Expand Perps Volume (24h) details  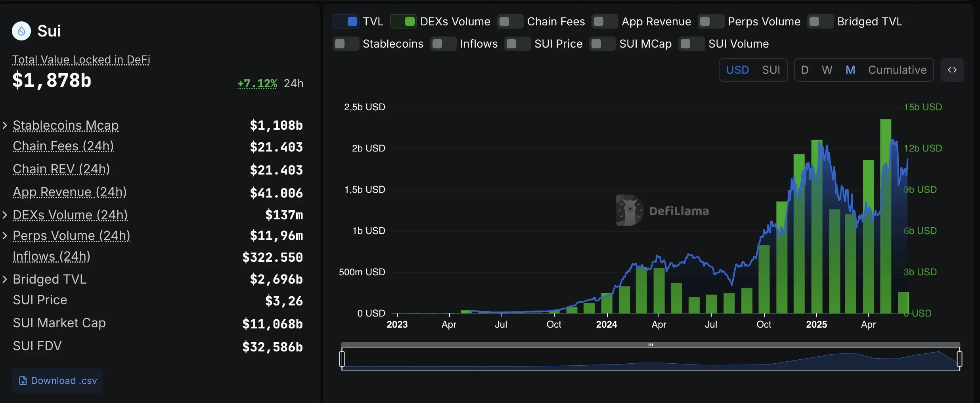pos(5,236)
